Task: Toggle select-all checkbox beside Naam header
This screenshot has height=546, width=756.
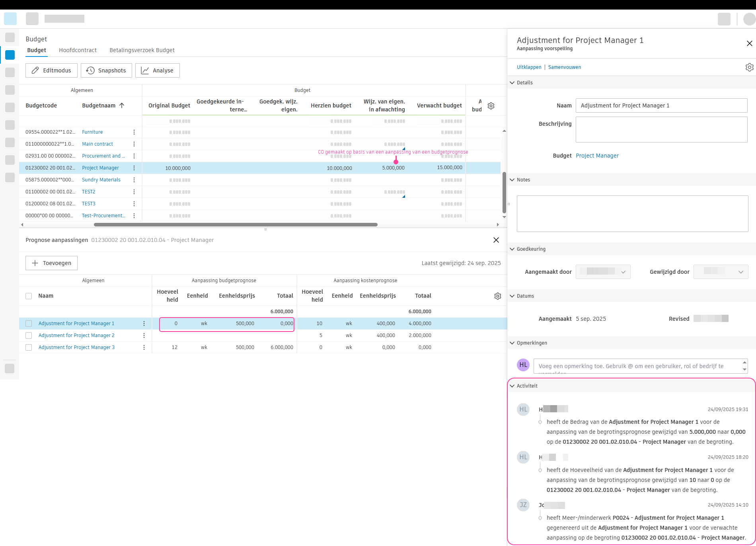Action: pos(29,296)
